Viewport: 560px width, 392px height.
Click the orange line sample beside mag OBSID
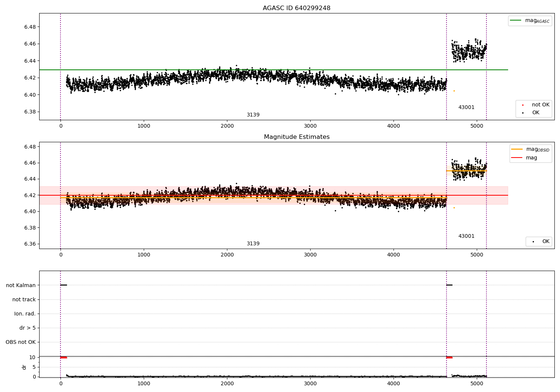[x=517, y=149]
